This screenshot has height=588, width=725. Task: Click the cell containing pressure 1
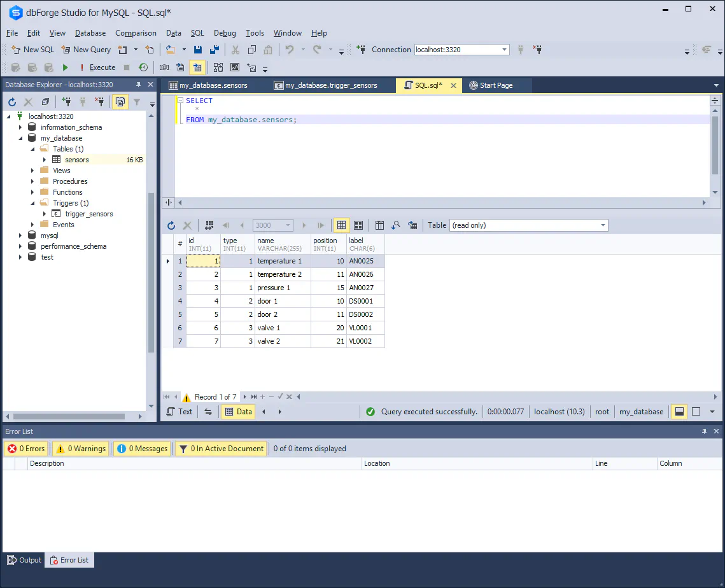pyautogui.click(x=283, y=288)
